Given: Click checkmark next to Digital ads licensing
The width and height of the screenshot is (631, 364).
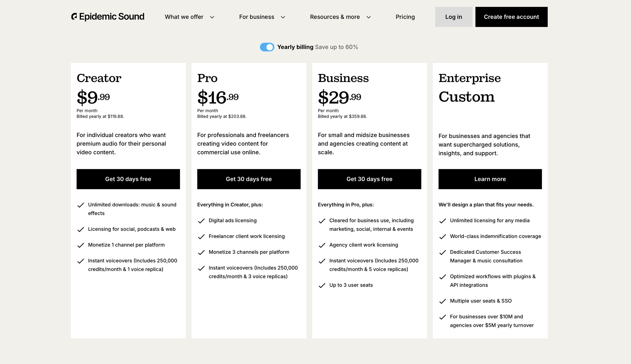Looking at the screenshot, I should coord(201,221).
